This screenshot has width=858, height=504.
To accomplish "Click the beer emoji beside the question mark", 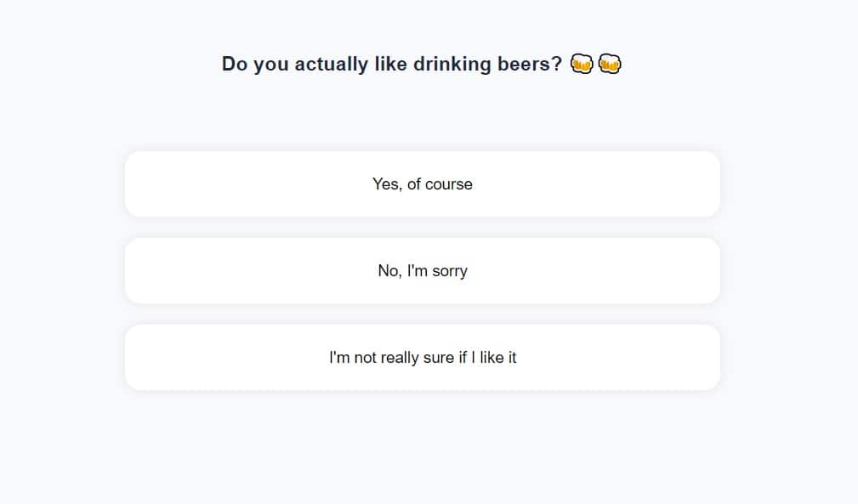I will click(582, 64).
